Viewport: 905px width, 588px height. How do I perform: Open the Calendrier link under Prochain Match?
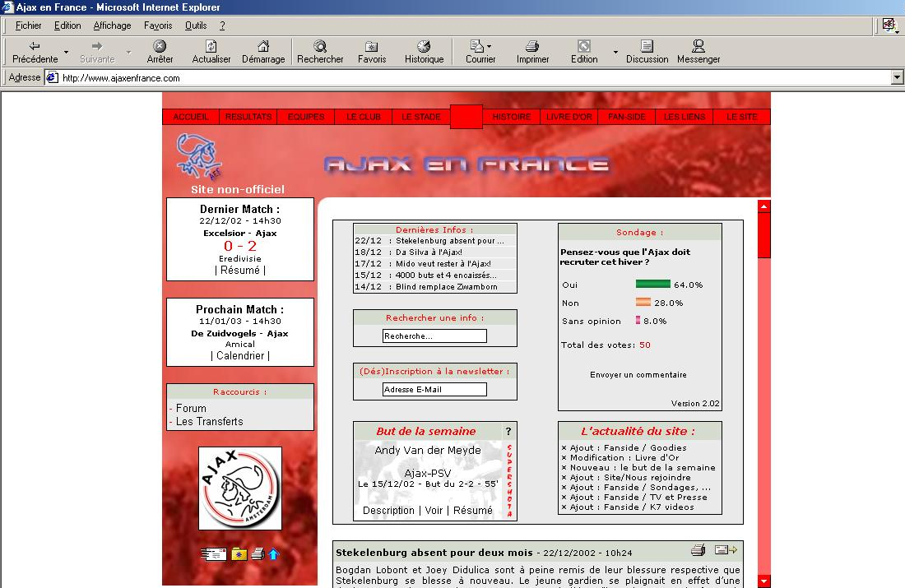pos(240,355)
